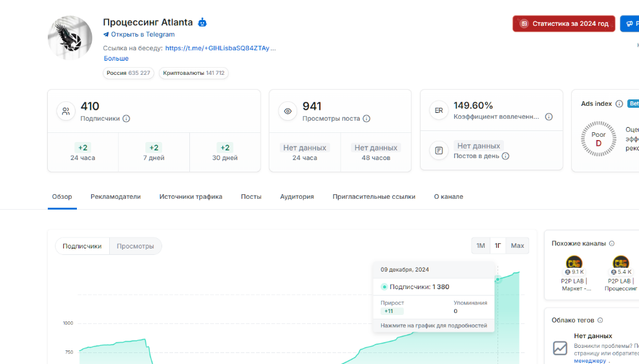The image size is (639, 364).
Task: Click the posts per day document icon
Action: (x=439, y=150)
